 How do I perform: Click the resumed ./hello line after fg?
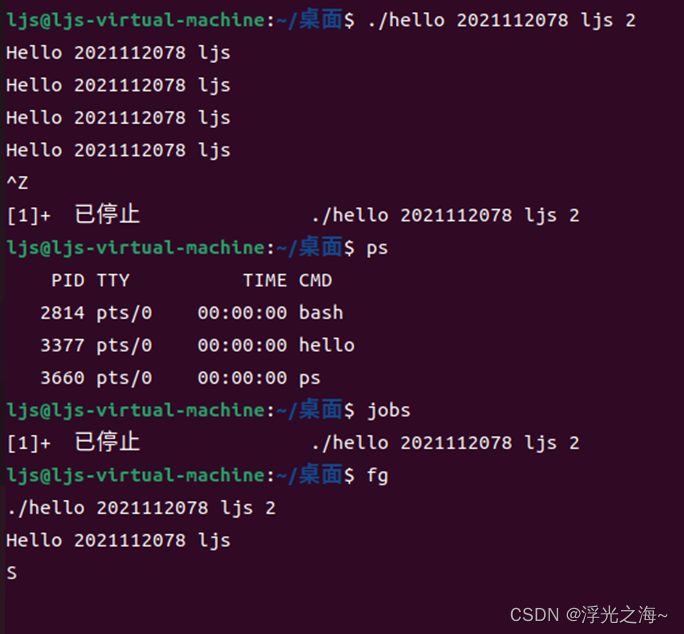(x=142, y=508)
